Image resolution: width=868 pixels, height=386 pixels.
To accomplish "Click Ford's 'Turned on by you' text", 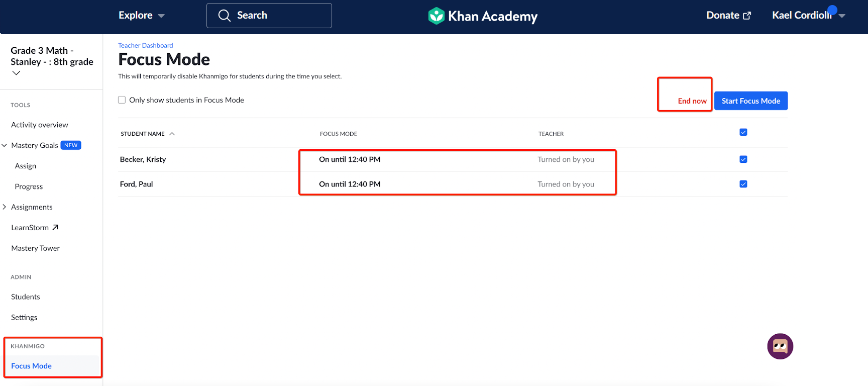I will tap(566, 184).
